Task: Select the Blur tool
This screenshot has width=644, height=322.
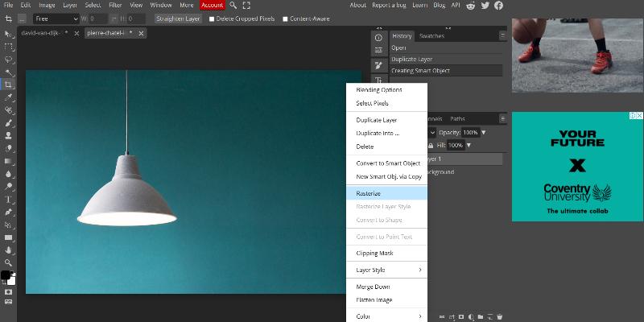Action: (9, 174)
